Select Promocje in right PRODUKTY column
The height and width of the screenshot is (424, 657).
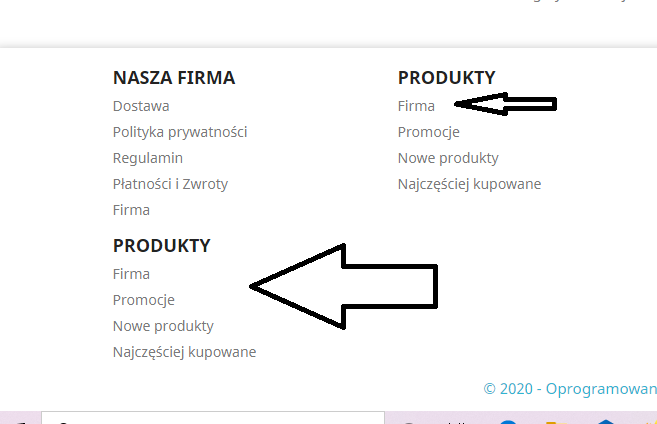[x=428, y=132]
